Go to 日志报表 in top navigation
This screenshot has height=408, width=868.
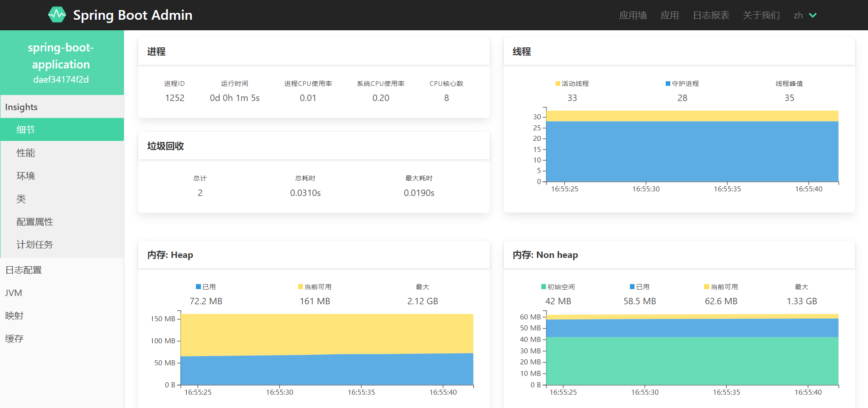coord(711,15)
